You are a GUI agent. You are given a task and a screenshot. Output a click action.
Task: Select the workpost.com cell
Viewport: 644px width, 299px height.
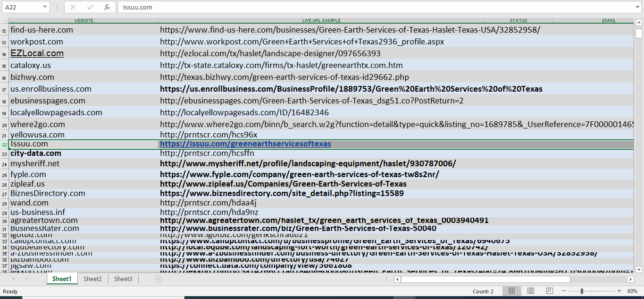tap(84, 42)
